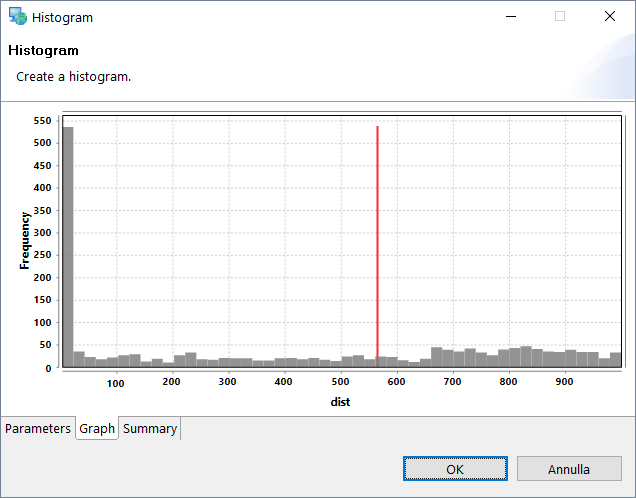Image resolution: width=636 pixels, height=498 pixels.
Task: Click the 500 tick label on the x-axis
Action: (340, 382)
